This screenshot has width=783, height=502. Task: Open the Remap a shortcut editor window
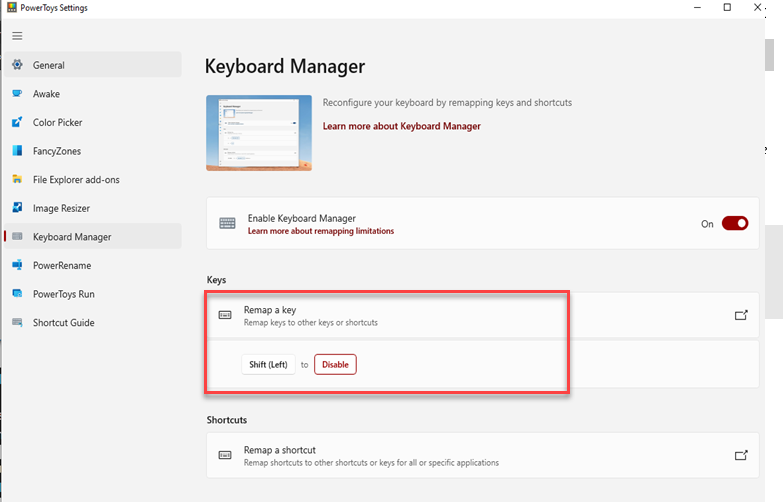pos(741,455)
